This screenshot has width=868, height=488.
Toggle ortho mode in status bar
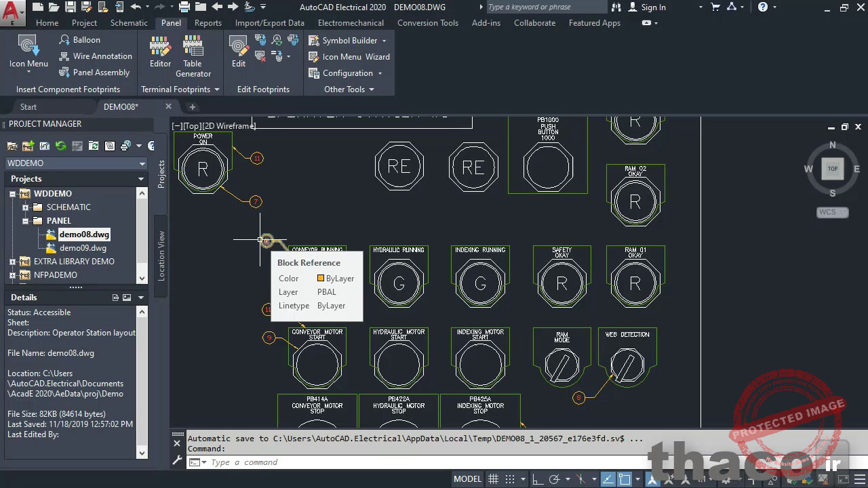(x=536, y=479)
